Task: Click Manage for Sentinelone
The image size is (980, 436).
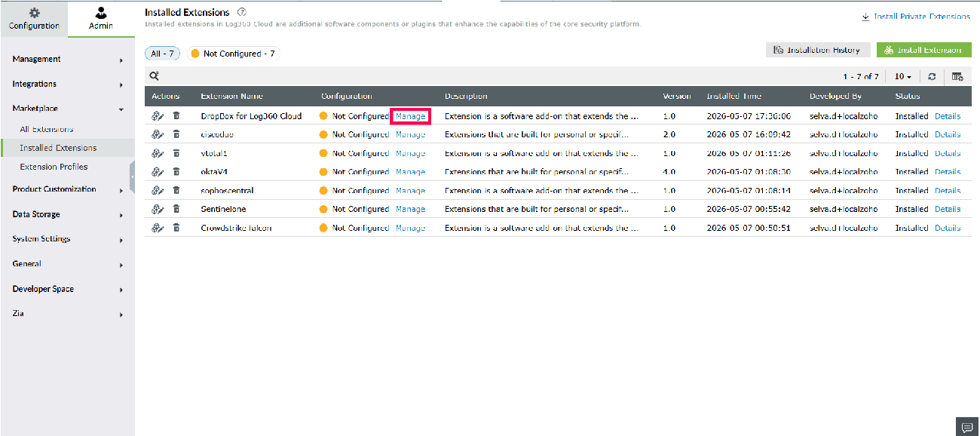Action: pyautogui.click(x=410, y=209)
